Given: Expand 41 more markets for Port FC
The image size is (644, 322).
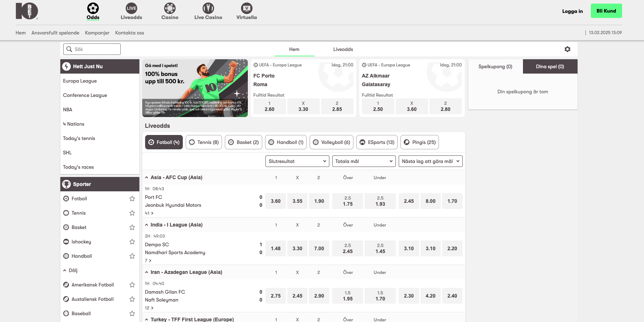Looking at the screenshot, I should coord(149,213).
